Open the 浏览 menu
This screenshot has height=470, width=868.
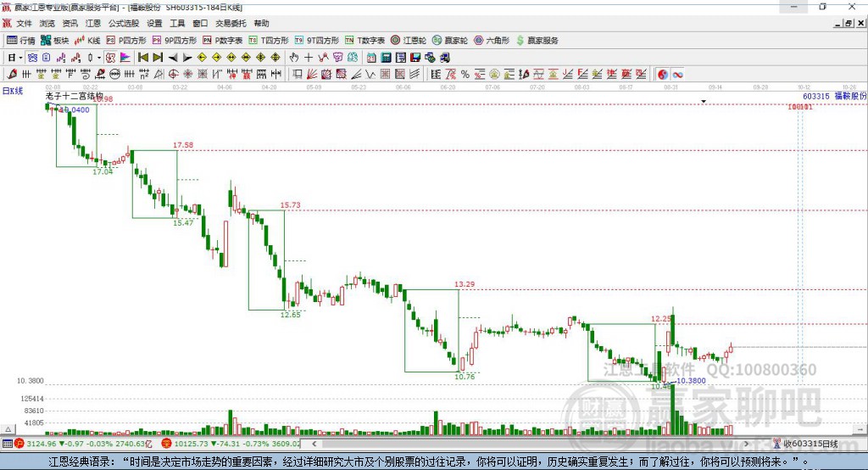tap(47, 23)
